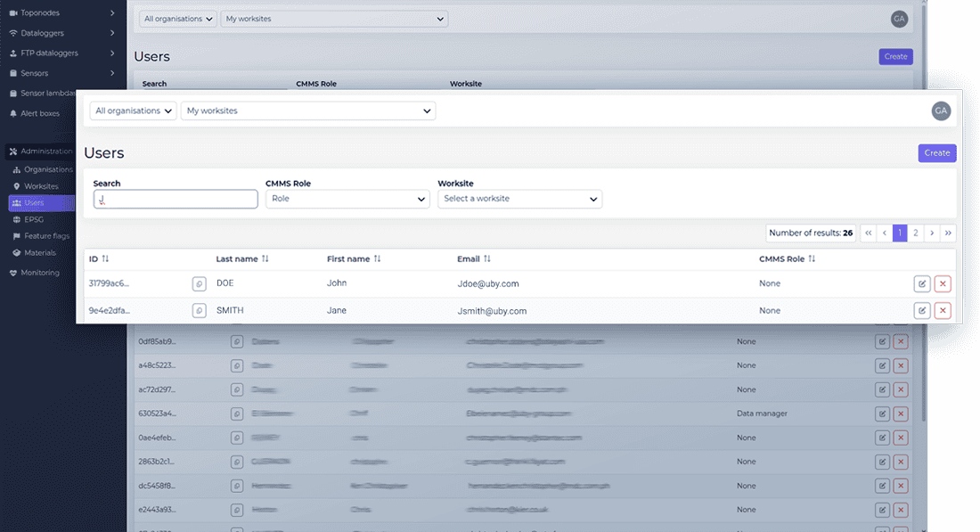Click the page vertical scrollbar
Viewport: 980px width, 532px height.
[924, 213]
